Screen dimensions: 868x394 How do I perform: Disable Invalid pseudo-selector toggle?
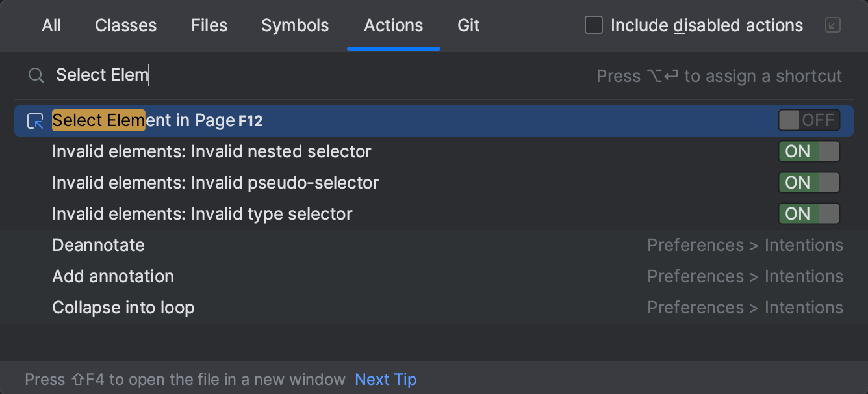point(809,183)
